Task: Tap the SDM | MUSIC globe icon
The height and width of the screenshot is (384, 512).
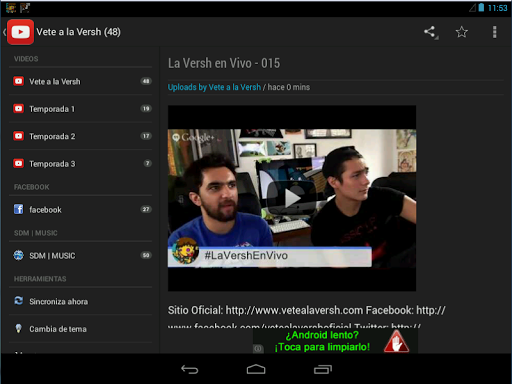Action: click(x=18, y=255)
